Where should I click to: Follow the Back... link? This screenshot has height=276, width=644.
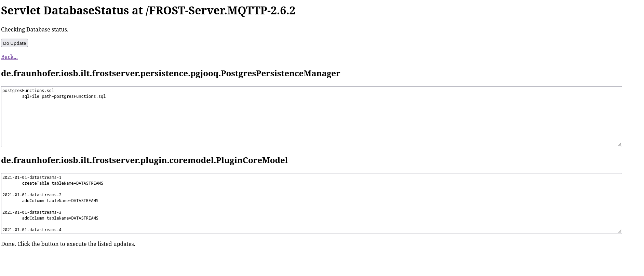[9, 57]
